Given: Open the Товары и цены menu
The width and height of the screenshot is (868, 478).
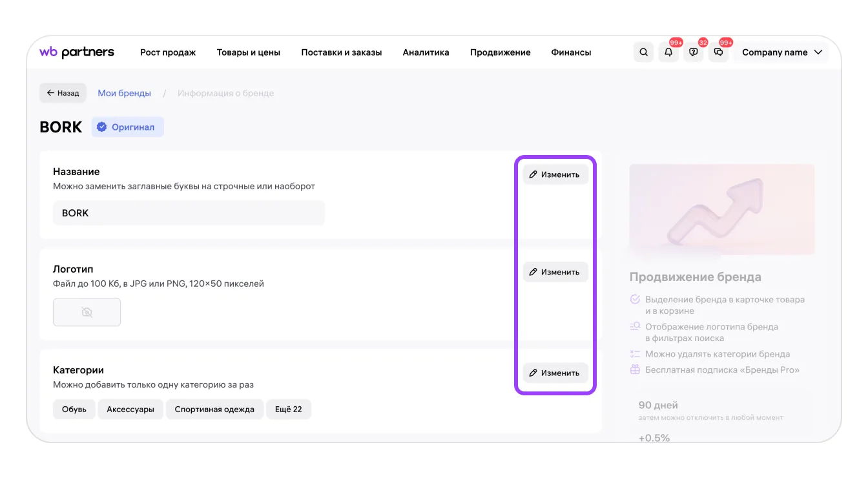Looking at the screenshot, I should click(249, 52).
